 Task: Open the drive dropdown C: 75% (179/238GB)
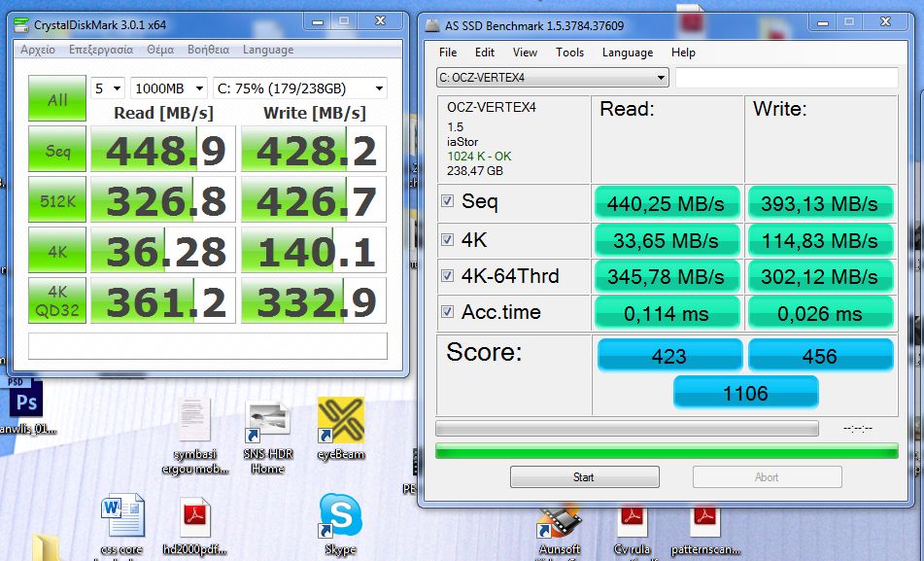300,88
